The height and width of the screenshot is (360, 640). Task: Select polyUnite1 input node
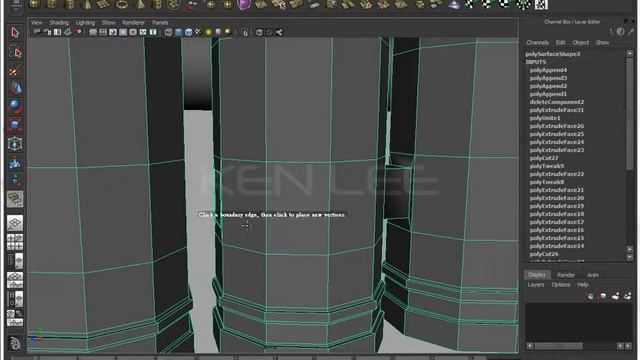pos(545,118)
